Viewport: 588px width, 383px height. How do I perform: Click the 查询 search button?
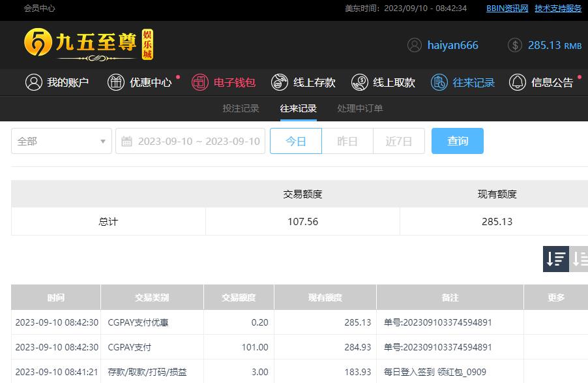click(x=458, y=141)
